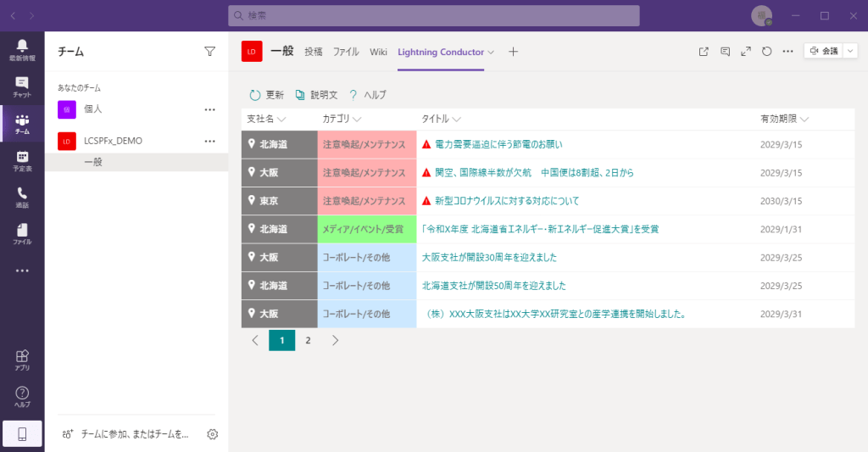Switch to the ファイル tab
868x452 pixels.
click(346, 52)
